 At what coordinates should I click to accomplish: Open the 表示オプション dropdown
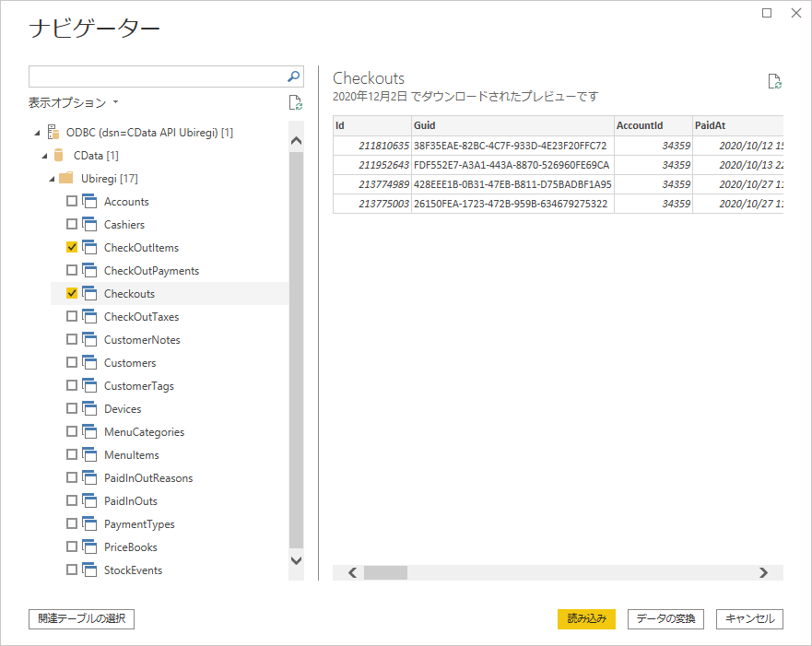click(74, 102)
